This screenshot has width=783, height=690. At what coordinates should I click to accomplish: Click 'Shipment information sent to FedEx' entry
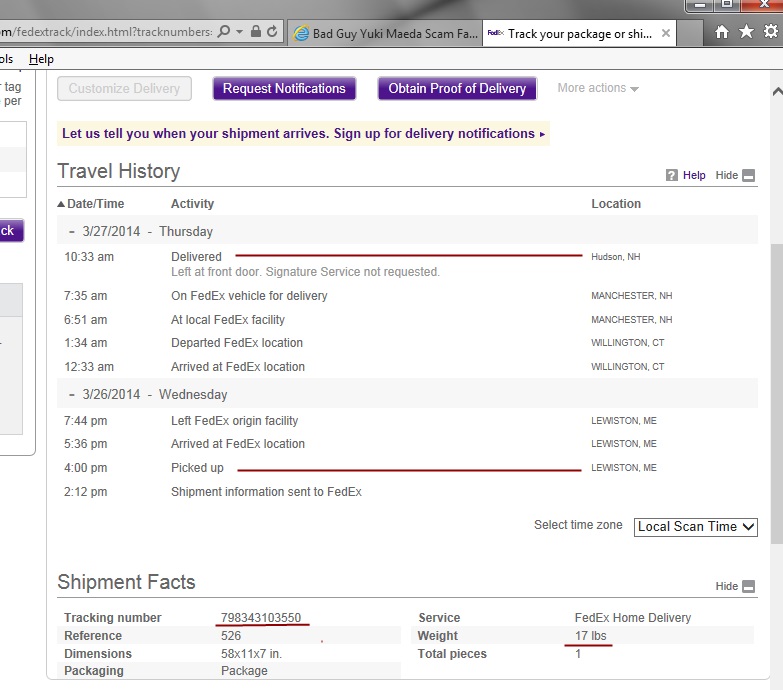pos(266,492)
